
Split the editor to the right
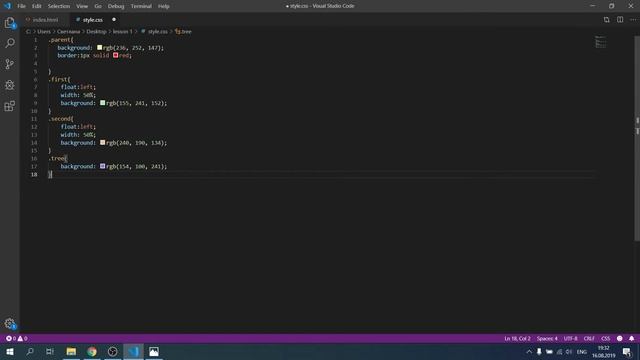tap(620, 20)
